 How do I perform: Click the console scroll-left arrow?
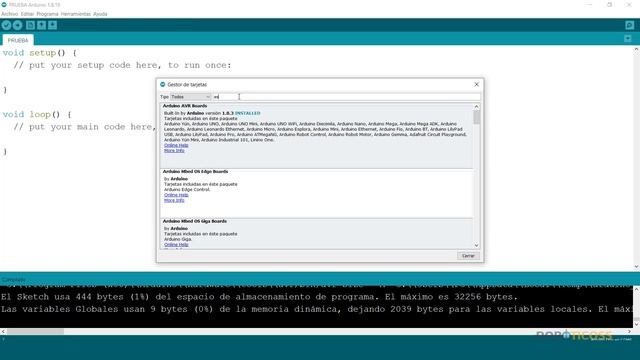point(3,331)
